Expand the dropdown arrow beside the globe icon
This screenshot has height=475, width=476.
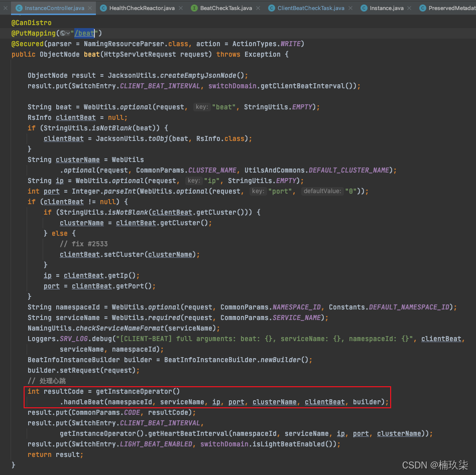[68, 34]
